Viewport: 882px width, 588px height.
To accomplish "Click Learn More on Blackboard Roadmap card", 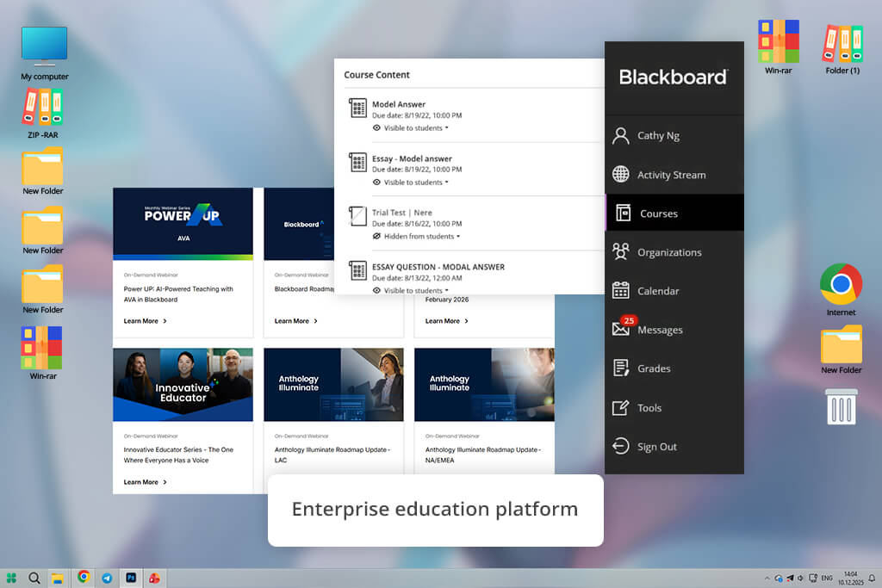I will click(x=296, y=321).
